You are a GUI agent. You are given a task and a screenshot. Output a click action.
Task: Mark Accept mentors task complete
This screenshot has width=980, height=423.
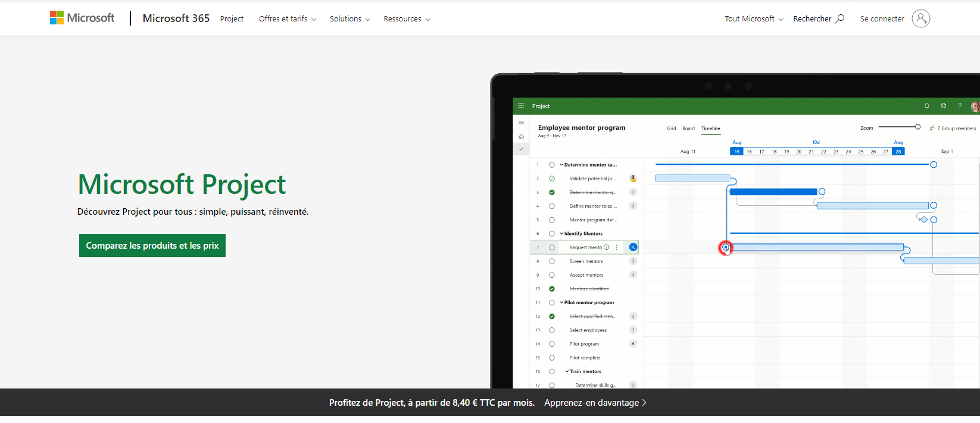tap(552, 275)
